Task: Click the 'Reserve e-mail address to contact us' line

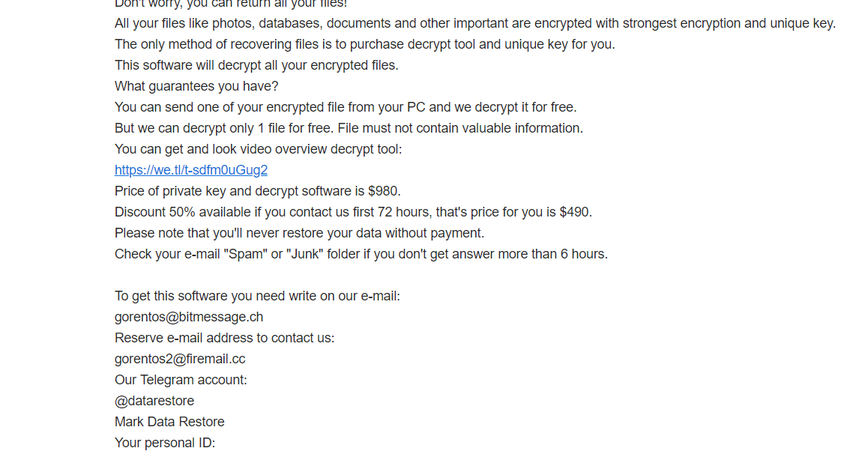Action: pyautogui.click(x=225, y=338)
